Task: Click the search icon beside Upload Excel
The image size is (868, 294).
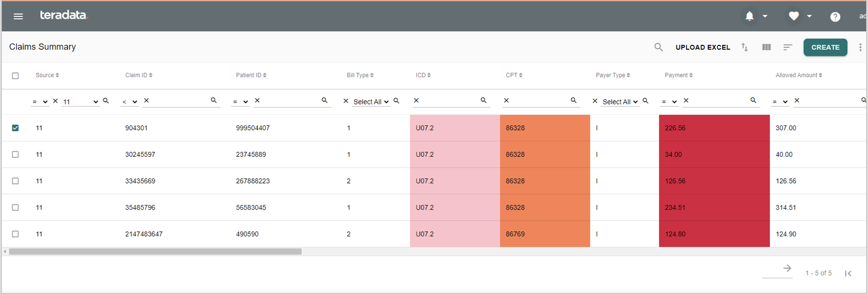Action: [x=658, y=47]
